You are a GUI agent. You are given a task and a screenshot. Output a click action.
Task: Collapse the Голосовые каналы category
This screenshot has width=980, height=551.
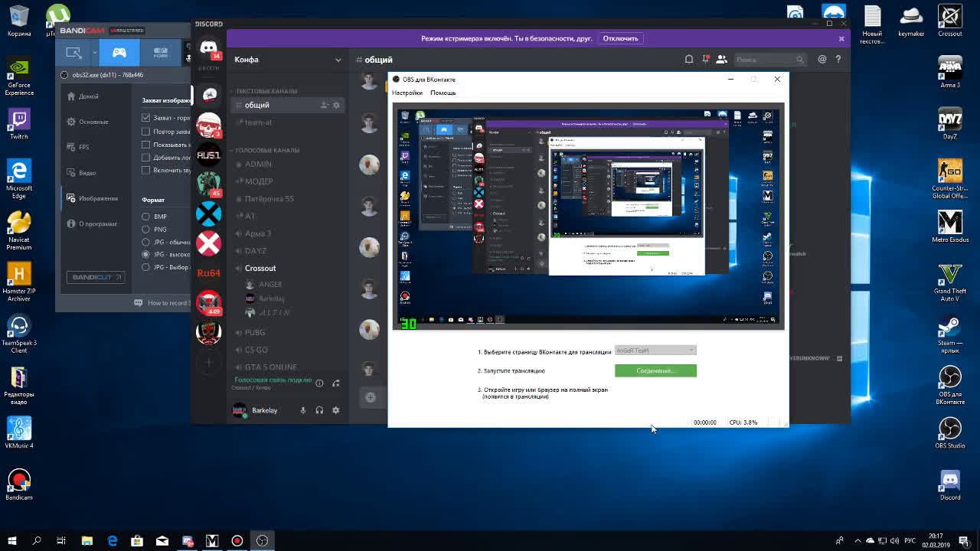click(x=267, y=150)
